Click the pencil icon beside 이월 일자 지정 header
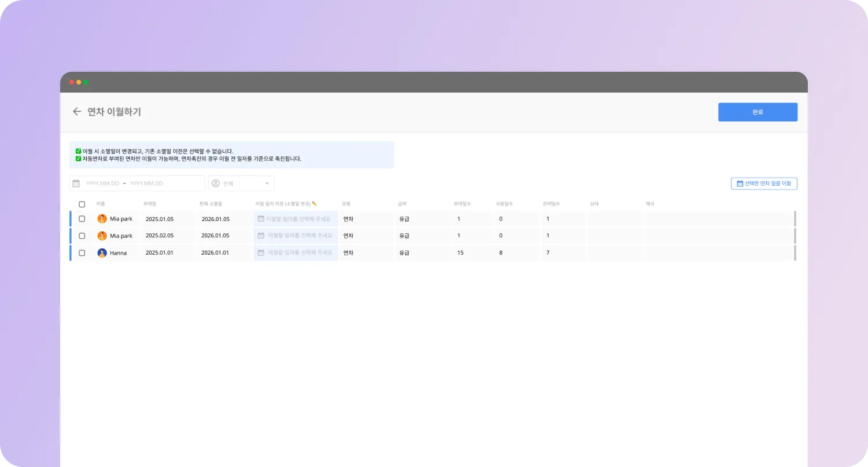868x467 pixels. click(x=314, y=204)
